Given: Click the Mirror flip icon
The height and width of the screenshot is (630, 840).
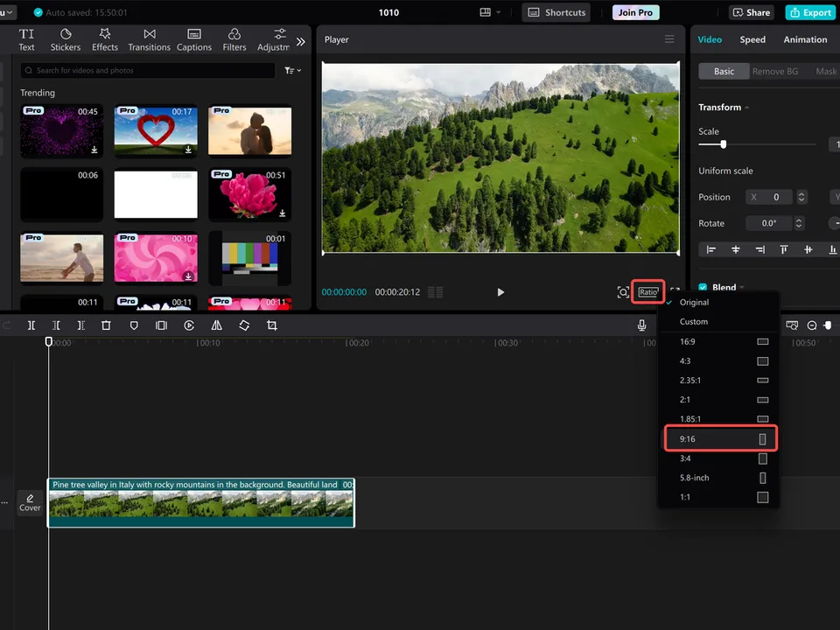Looking at the screenshot, I should click(216, 325).
